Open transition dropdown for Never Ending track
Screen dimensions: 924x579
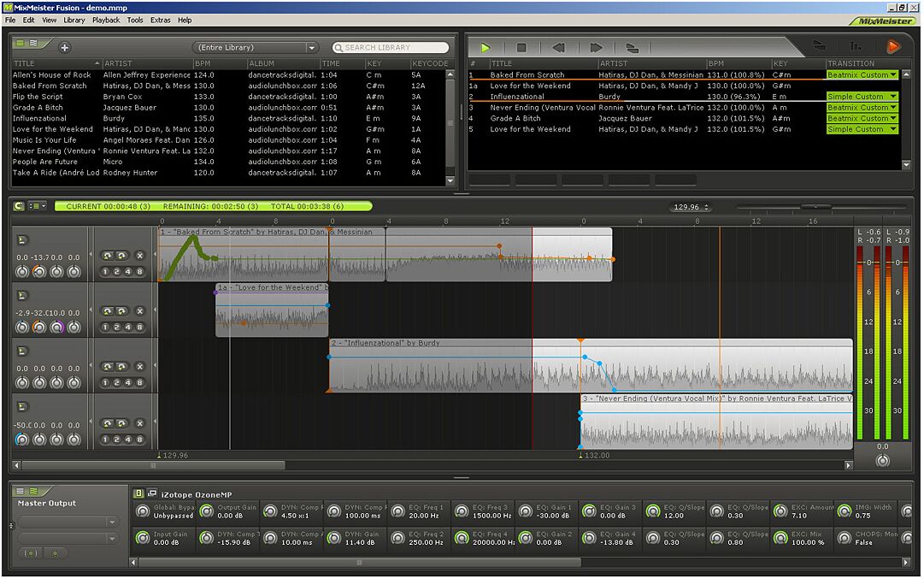[x=862, y=107]
